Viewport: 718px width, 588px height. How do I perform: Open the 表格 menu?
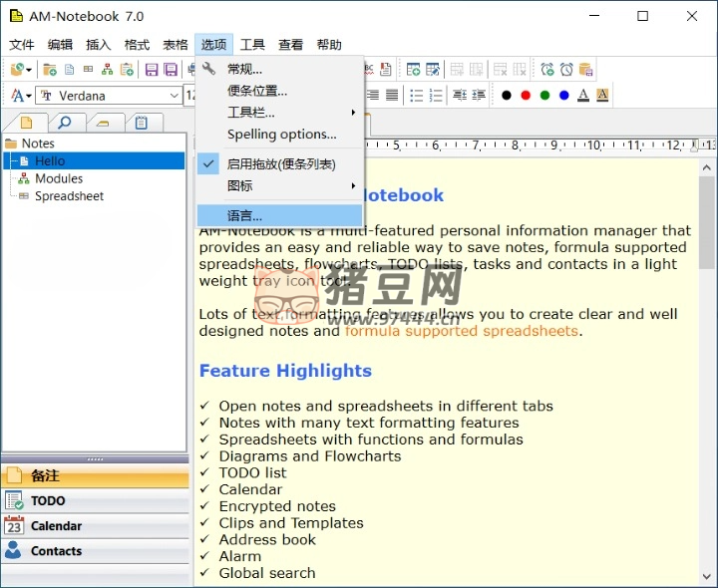tap(176, 45)
